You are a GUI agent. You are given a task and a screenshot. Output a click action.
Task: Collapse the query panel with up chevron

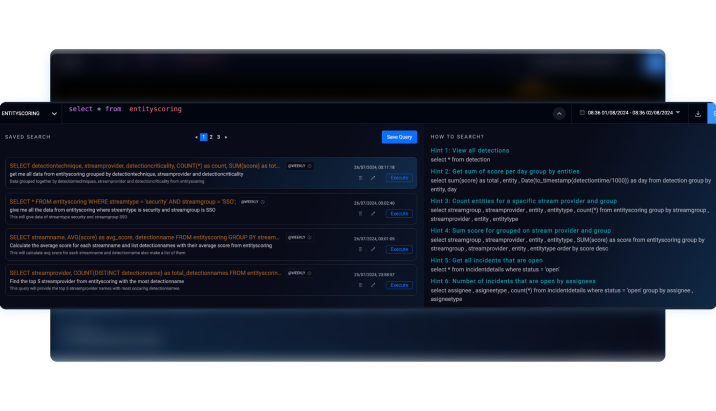559,114
